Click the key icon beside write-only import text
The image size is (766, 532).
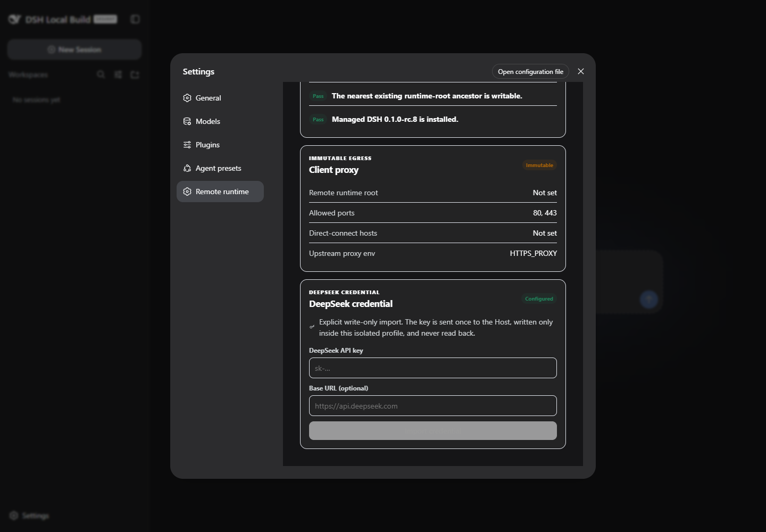point(312,327)
